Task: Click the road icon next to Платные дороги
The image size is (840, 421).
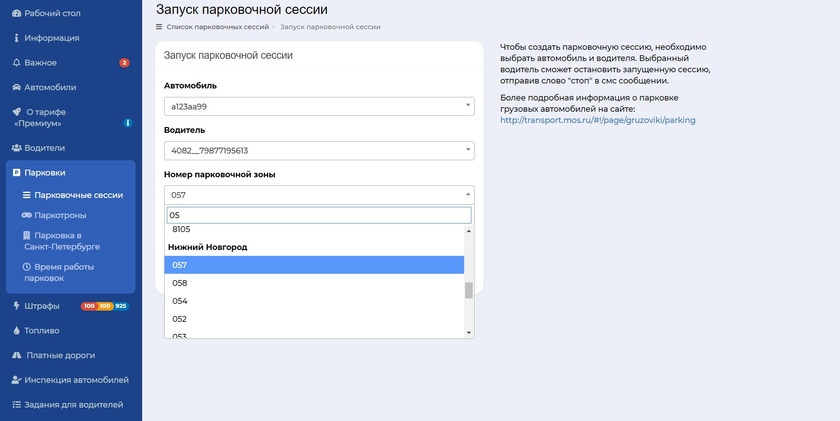Action: pyautogui.click(x=16, y=355)
